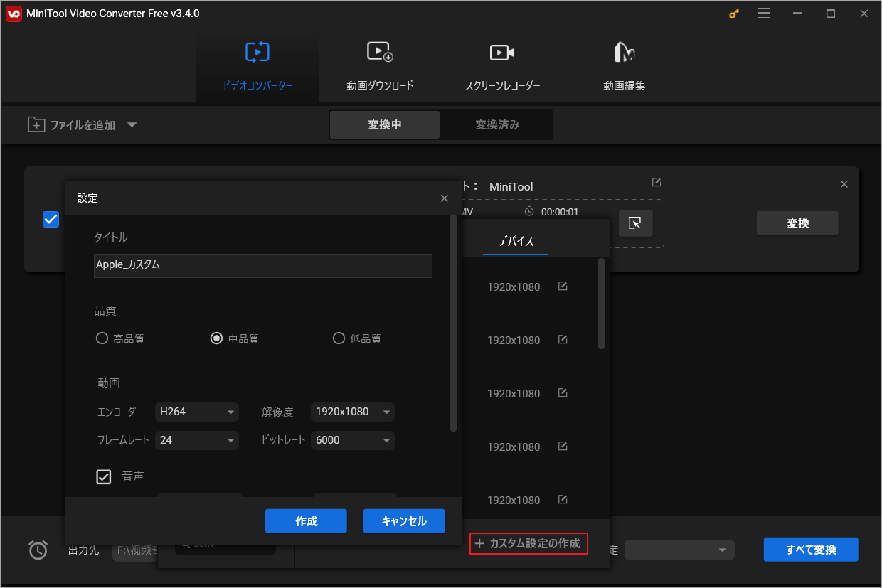Viewport: 882px width, 588px height.
Task: Click the MiniTool Video Converter logo icon
Action: 14,14
